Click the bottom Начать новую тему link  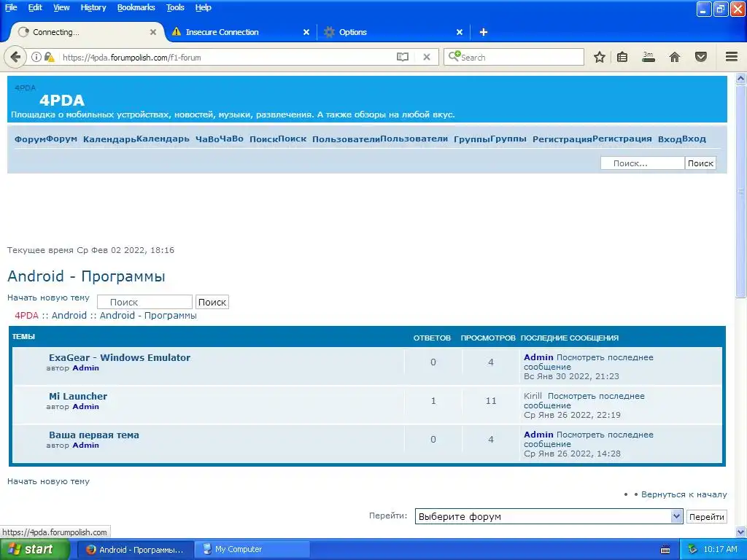tap(48, 481)
